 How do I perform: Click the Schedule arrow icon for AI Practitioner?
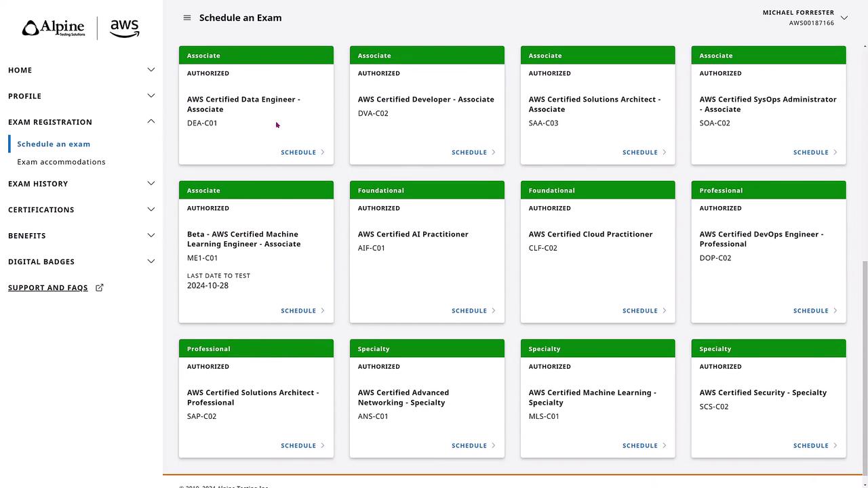tap(494, 311)
